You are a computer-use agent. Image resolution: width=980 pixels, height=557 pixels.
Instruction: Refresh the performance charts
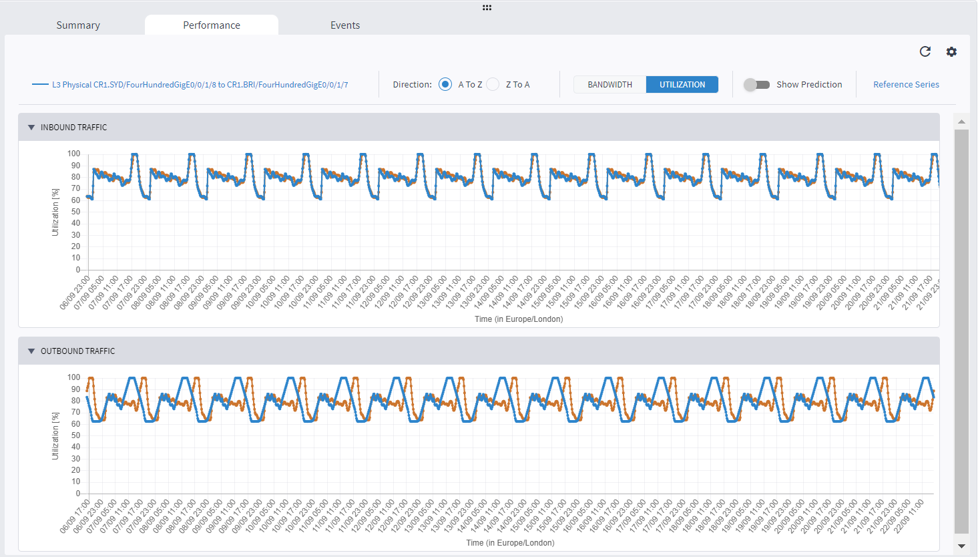pos(925,51)
